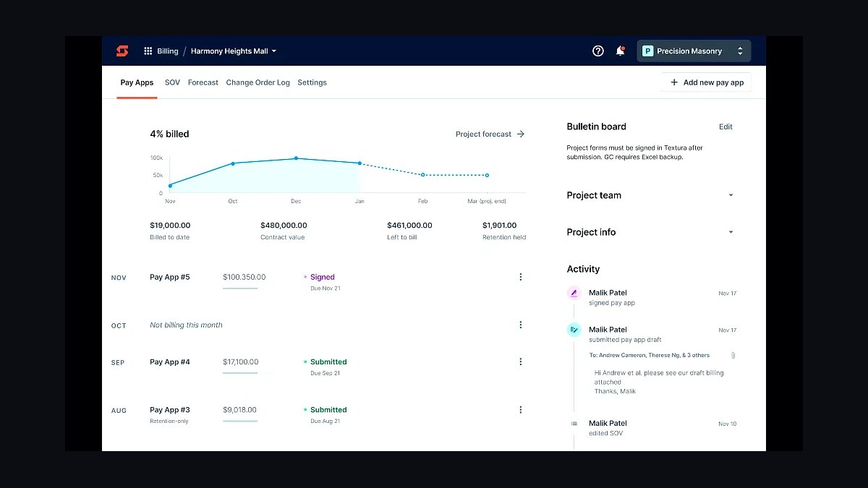
Task: Open Pay App #5
Action: 170,277
